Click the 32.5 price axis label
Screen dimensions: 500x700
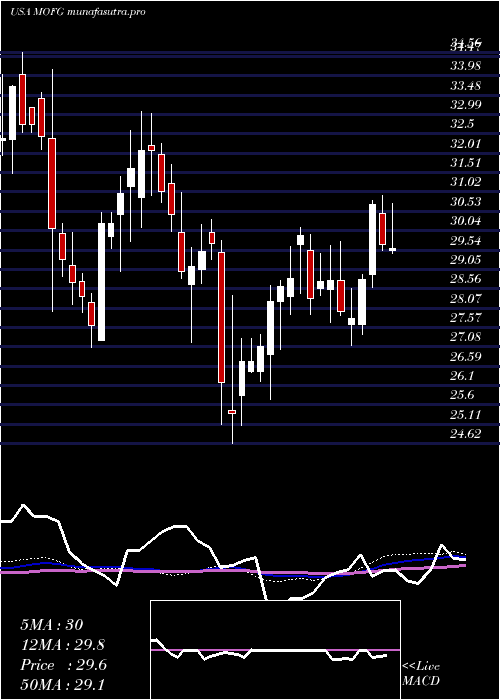[462, 124]
